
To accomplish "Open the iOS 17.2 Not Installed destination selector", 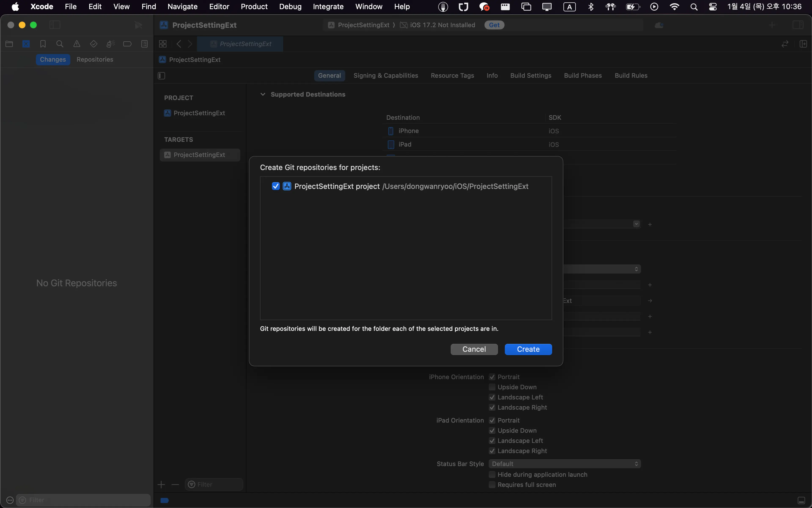I will pyautogui.click(x=438, y=25).
